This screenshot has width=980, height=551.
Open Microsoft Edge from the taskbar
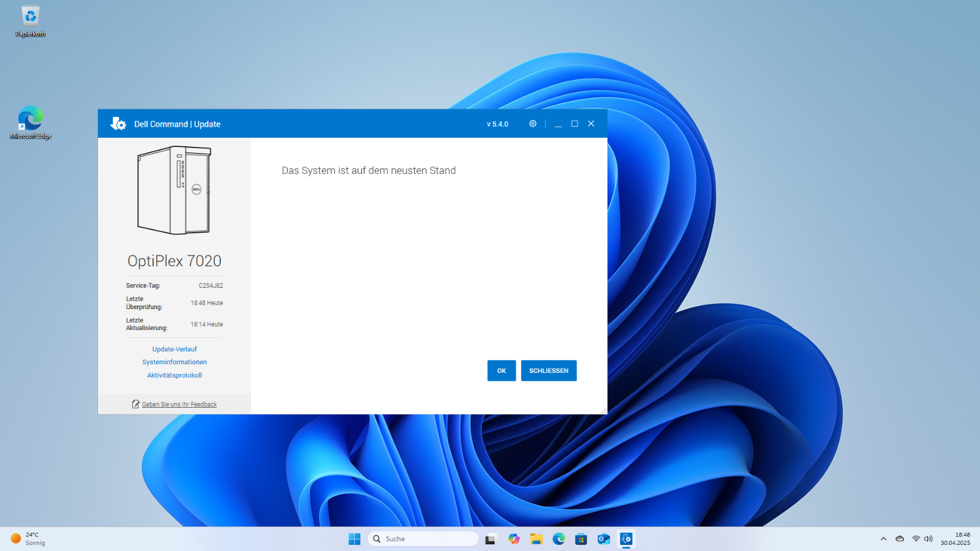tap(559, 539)
